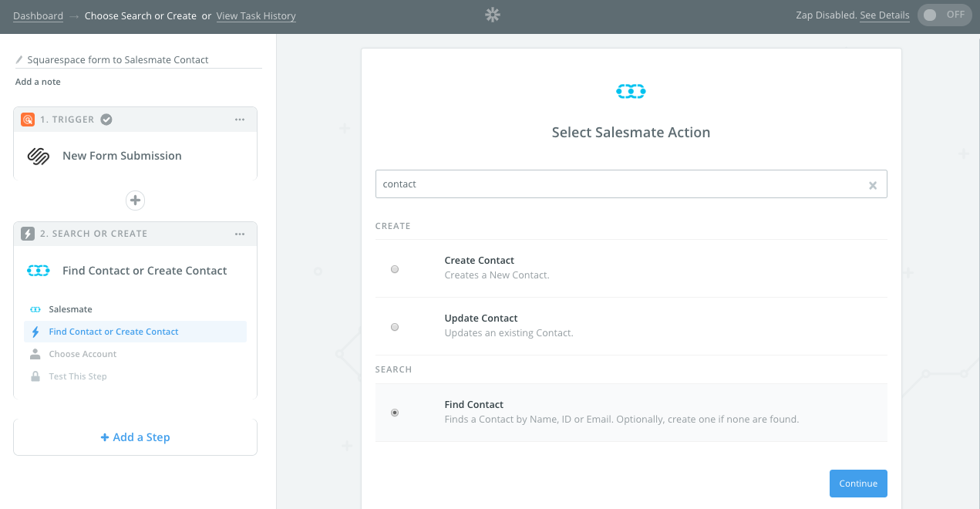Toggle the Zap ON/OFF switch
Image resolution: width=980 pixels, height=509 pixels.
tap(945, 15)
